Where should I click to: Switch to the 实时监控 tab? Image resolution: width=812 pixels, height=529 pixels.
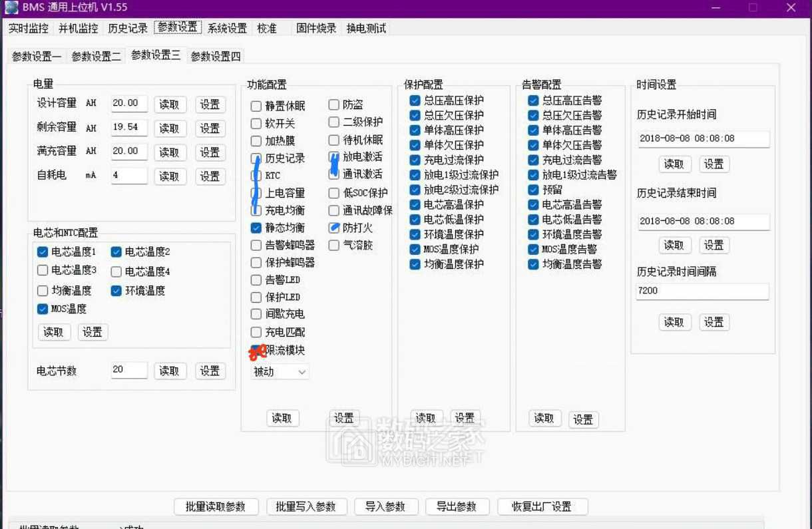pyautogui.click(x=28, y=28)
